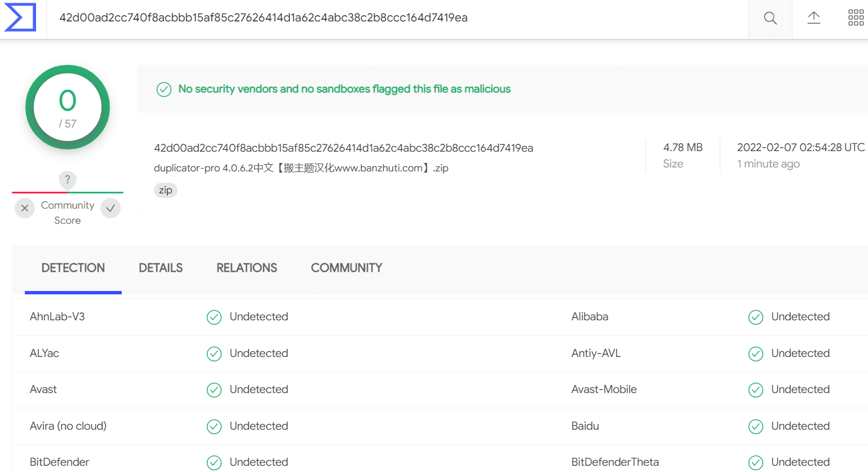Click the search magnifier icon
The width and height of the screenshot is (868, 472).
[770, 19]
